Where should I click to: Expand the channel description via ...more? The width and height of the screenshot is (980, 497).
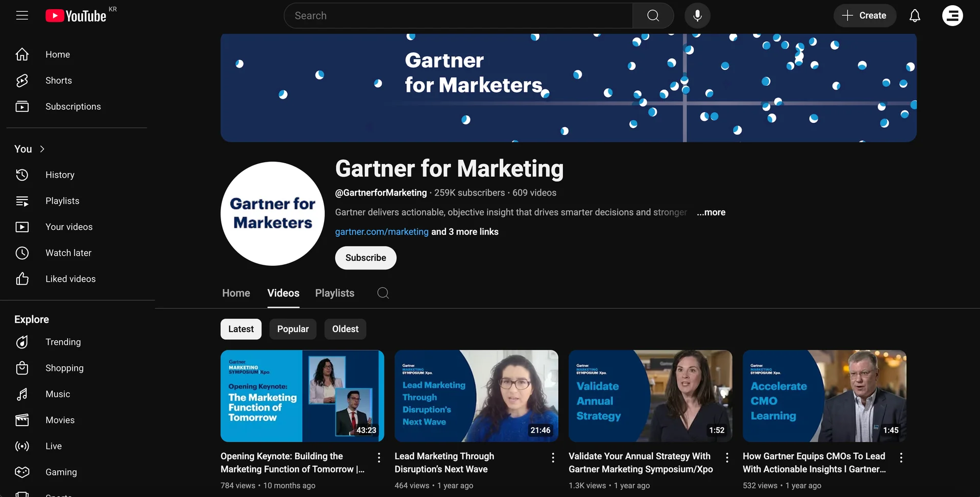[711, 212]
